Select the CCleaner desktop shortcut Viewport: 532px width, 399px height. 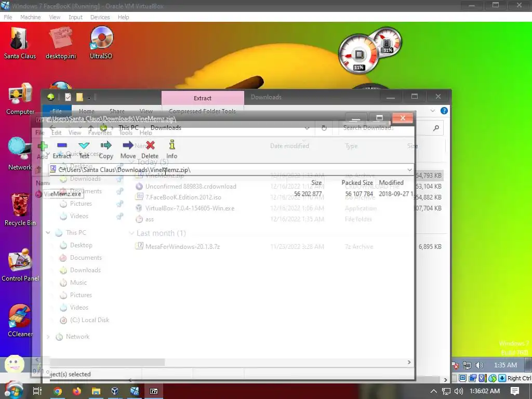coord(20,321)
